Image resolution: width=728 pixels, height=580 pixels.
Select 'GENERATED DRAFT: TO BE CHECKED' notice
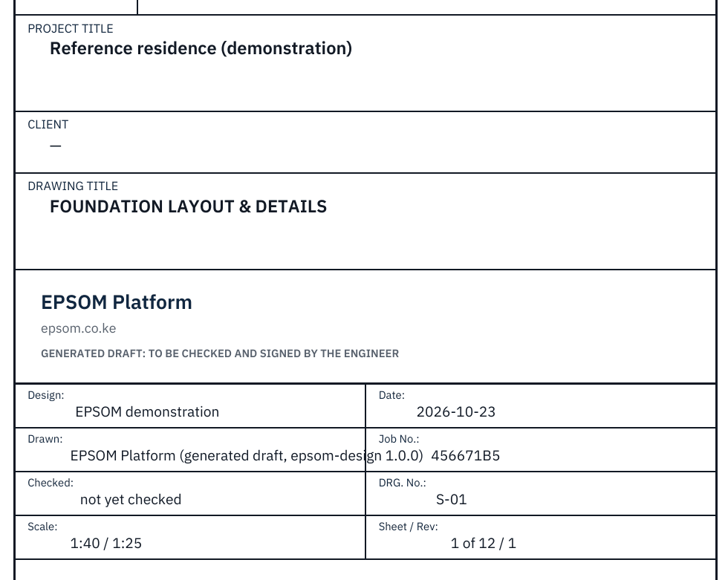[220, 353]
